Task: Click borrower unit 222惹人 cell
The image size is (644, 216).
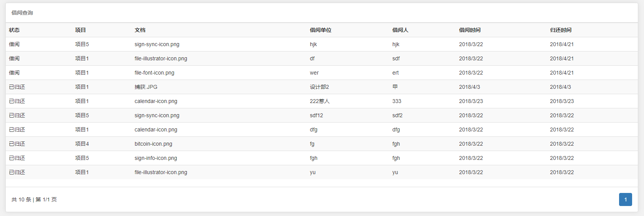Action: [x=320, y=101]
